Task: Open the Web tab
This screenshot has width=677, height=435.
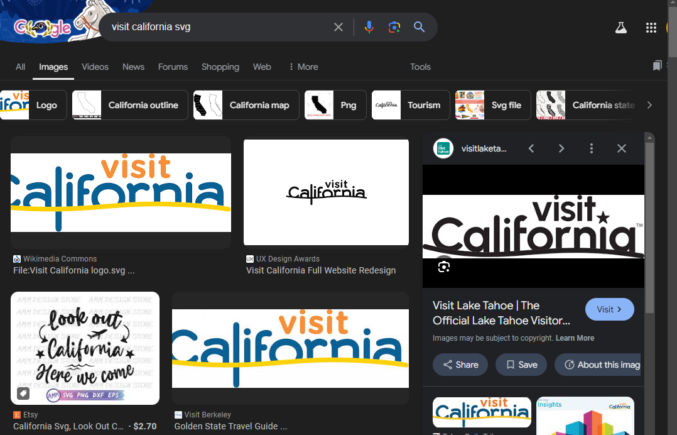Action: [262, 67]
